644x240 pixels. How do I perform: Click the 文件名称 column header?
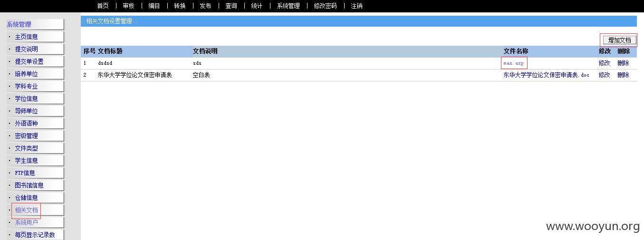tap(516, 51)
